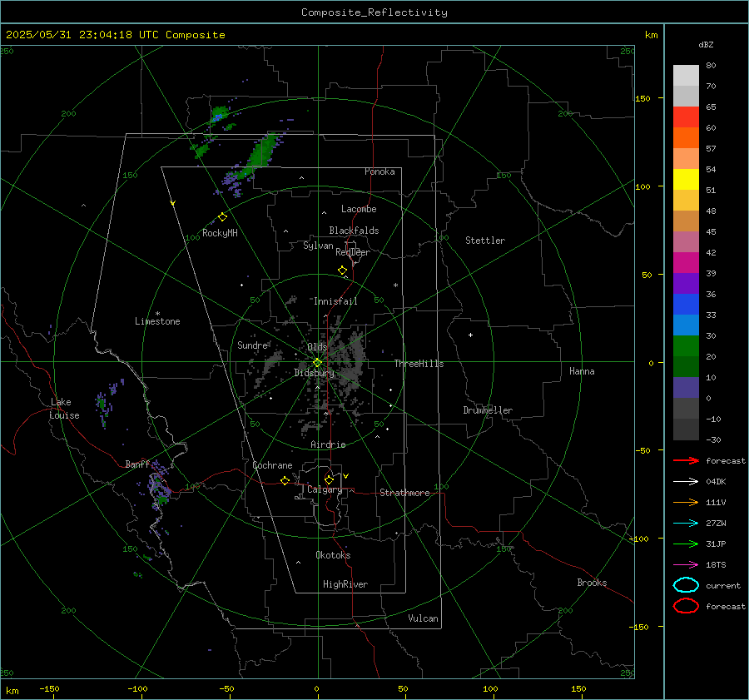Click the yellow diamond marker below RedDeer
749x700 pixels.
click(343, 271)
